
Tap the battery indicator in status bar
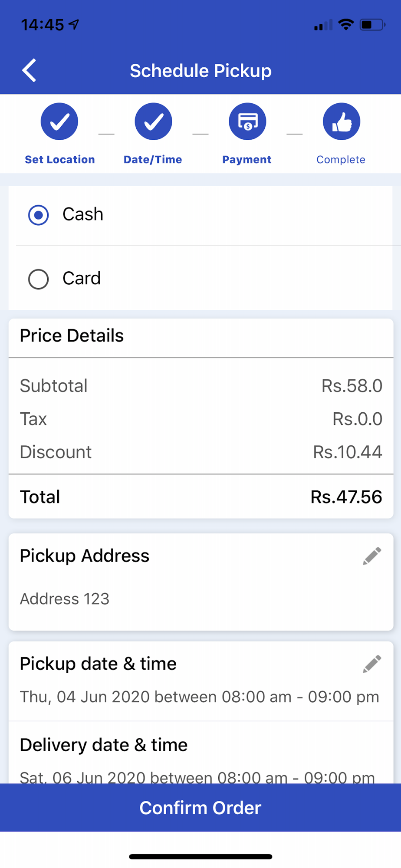point(372,25)
